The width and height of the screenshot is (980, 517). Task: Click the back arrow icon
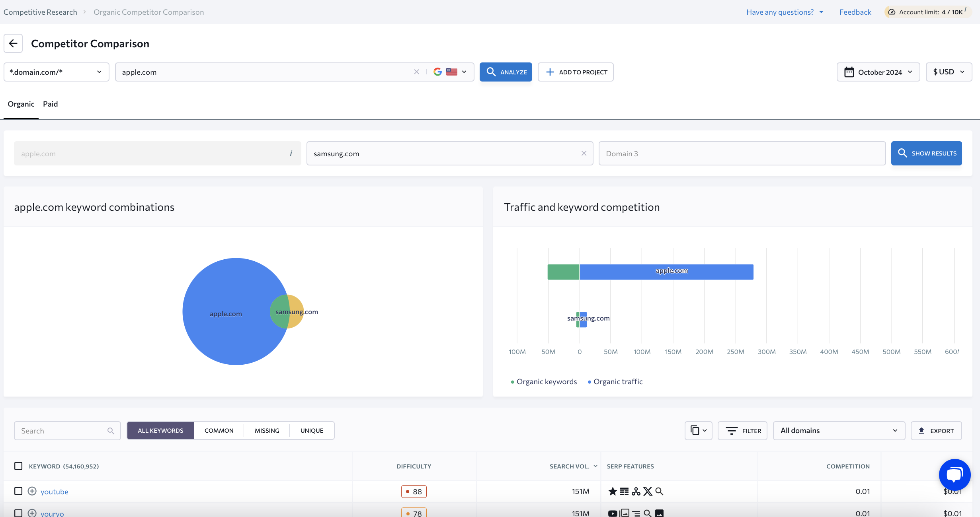point(13,43)
